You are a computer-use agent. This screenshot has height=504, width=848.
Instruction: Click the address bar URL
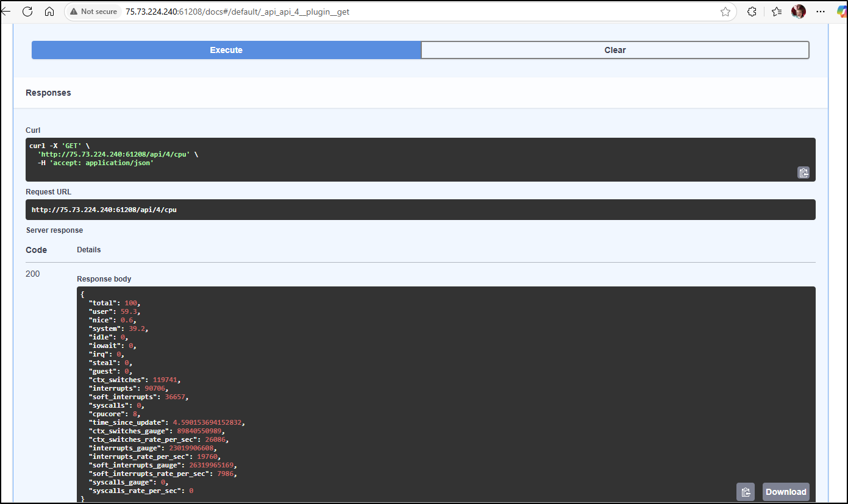click(237, 12)
